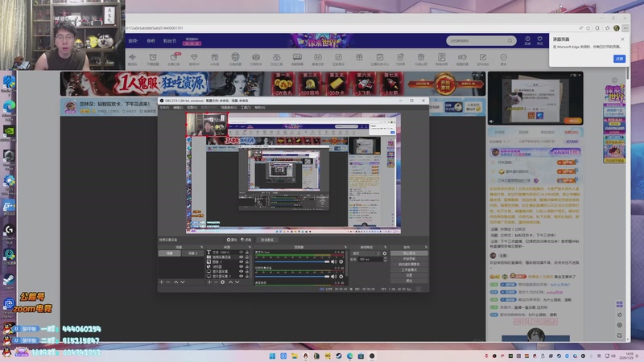Open the 文件(F) menu in OBS

point(164,108)
